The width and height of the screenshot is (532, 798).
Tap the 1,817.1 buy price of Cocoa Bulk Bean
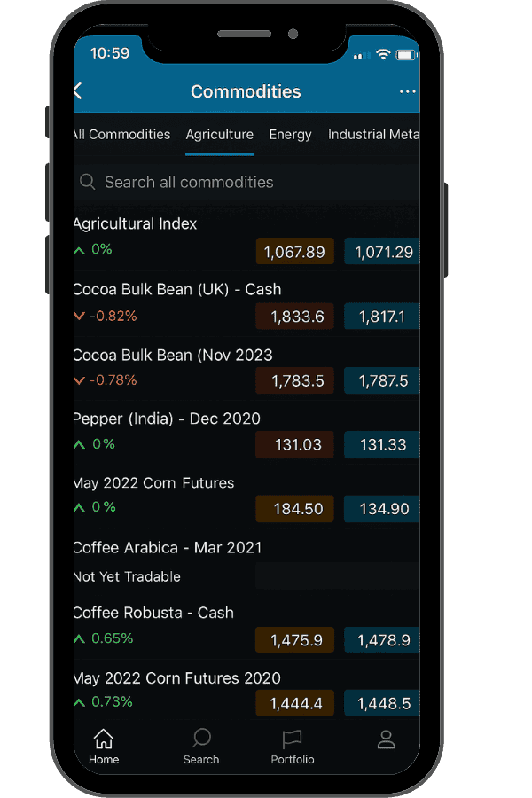(x=381, y=316)
